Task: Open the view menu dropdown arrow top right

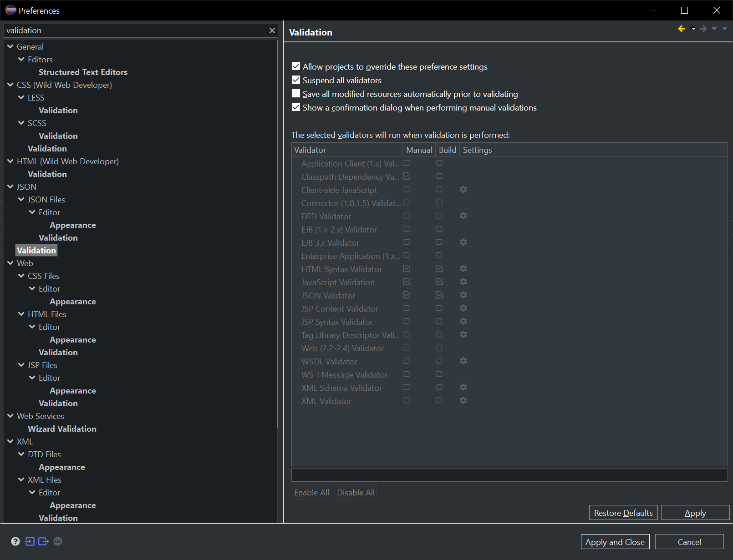Action: click(x=724, y=28)
